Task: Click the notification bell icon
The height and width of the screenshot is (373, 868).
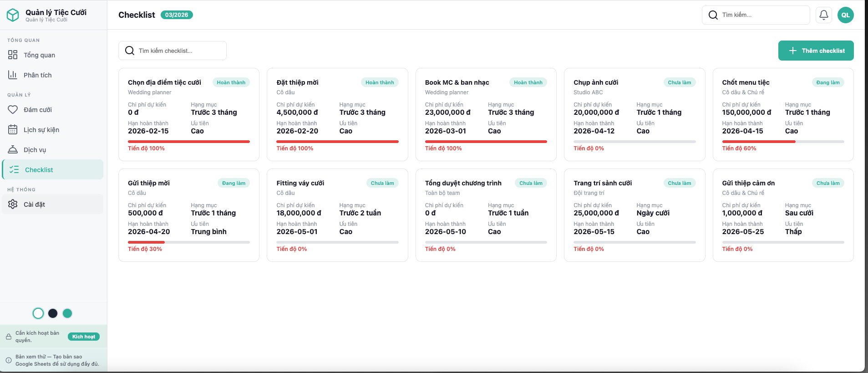Action: click(x=823, y=15)
